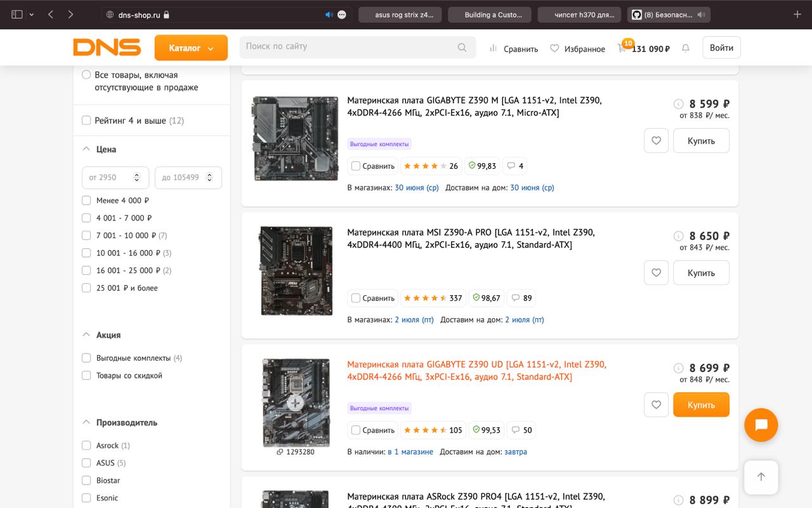Image resolution: width=812 pixels, height=508 pixels.
Task: Check 7 001 - 10 000 ₽ filter
Action: pyautogui.click(x=86, y=235)
